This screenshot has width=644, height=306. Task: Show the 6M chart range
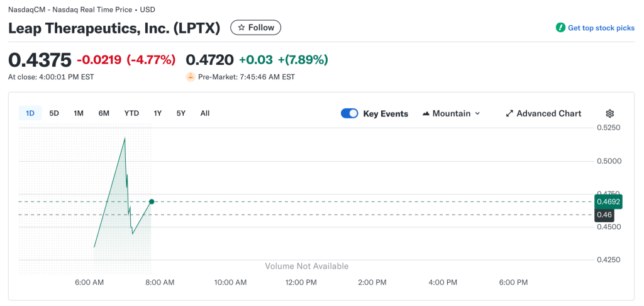(104, 113)
